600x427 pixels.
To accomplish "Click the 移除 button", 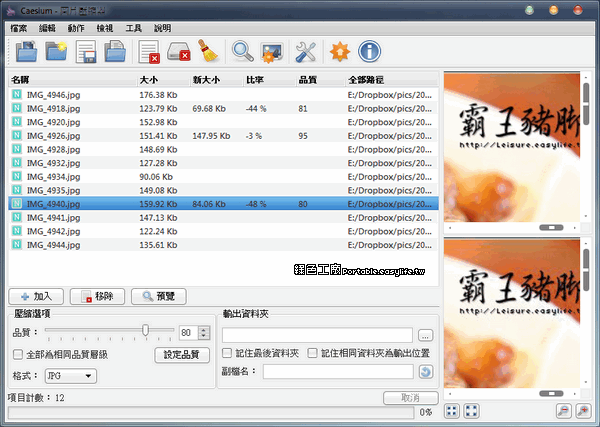I will point(97,297).
